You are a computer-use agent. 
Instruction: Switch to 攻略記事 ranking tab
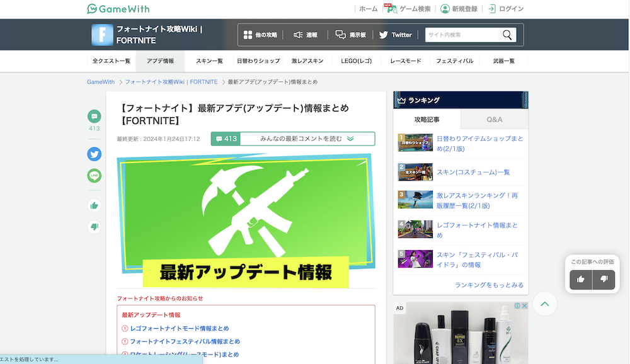click(x=427, y=119)
